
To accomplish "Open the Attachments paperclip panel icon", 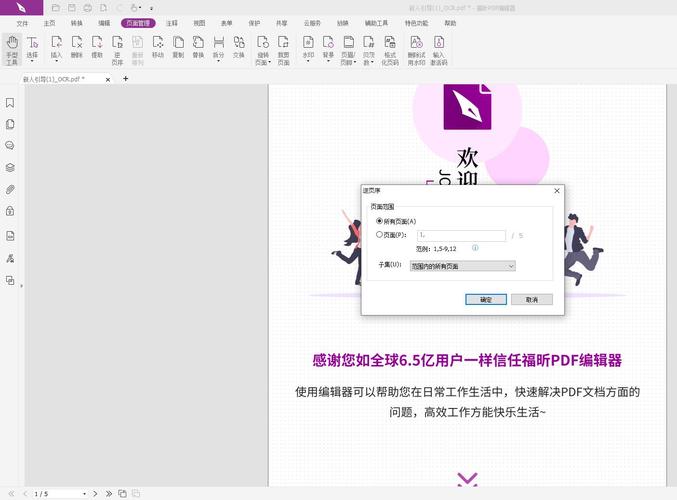I will click(10, 189).
